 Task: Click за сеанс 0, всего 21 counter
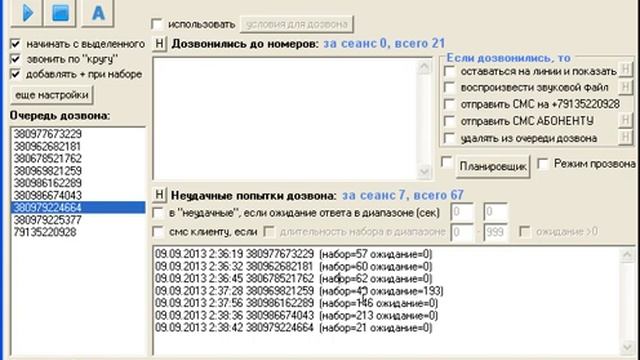[384, 43]
